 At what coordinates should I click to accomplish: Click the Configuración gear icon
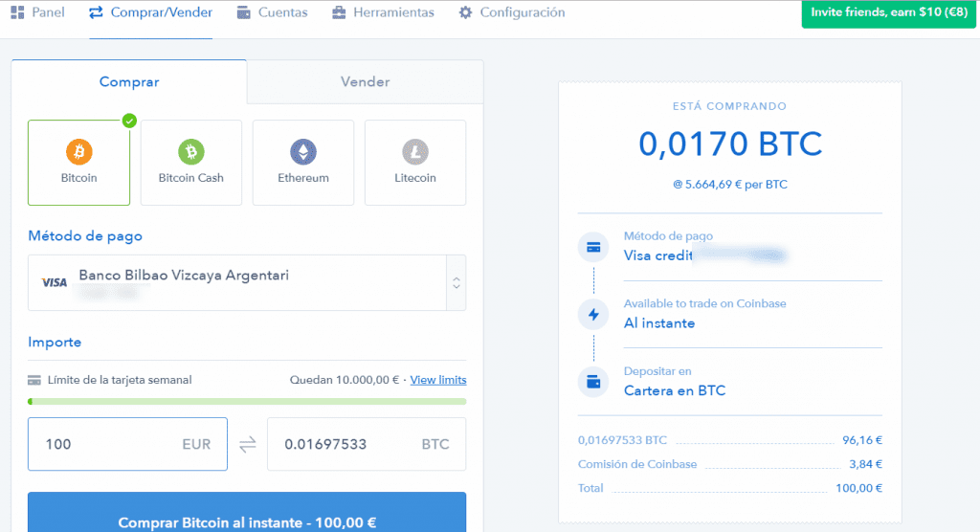pyautogui.click(x=466, y=12)
